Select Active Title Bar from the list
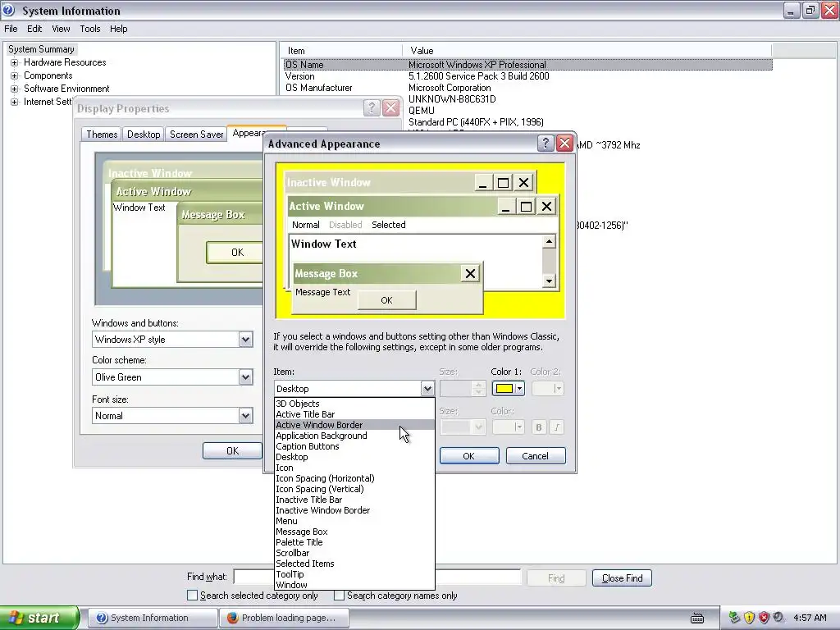 click(x=354, y=414)
